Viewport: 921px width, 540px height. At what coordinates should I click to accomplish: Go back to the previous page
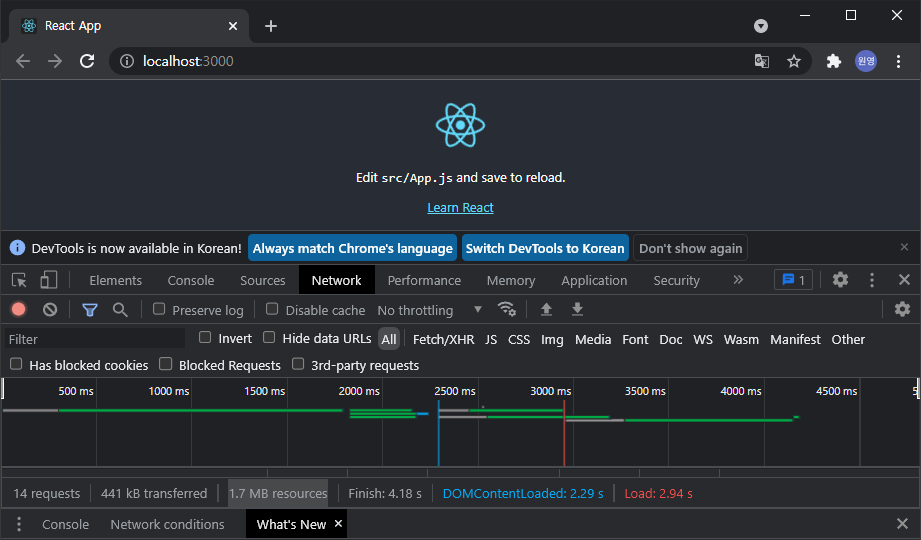pos(23,61)
